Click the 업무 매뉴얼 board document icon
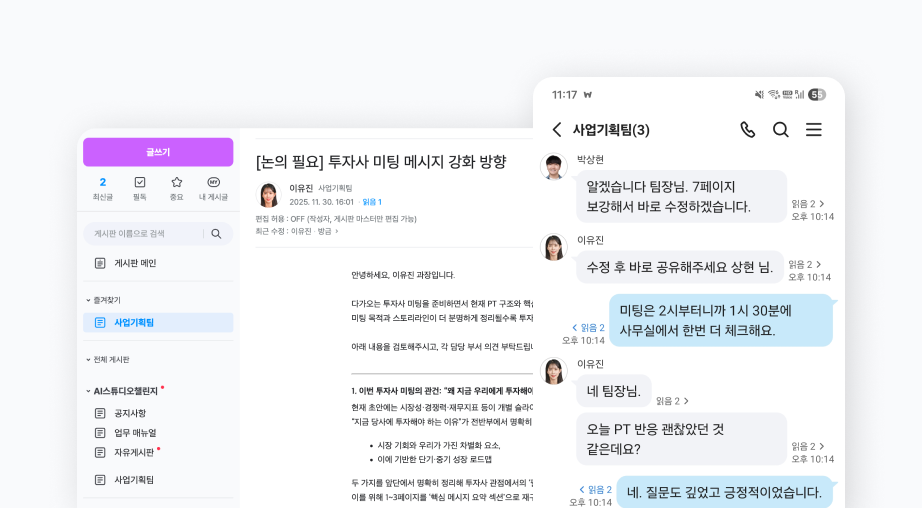Viewport: 922px width, 508px height. point(100,433)
